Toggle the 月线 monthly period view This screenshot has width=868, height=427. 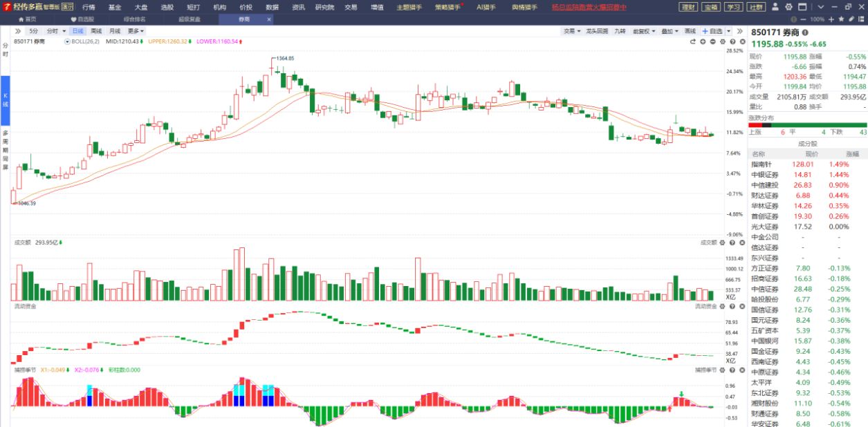(114, 31)
